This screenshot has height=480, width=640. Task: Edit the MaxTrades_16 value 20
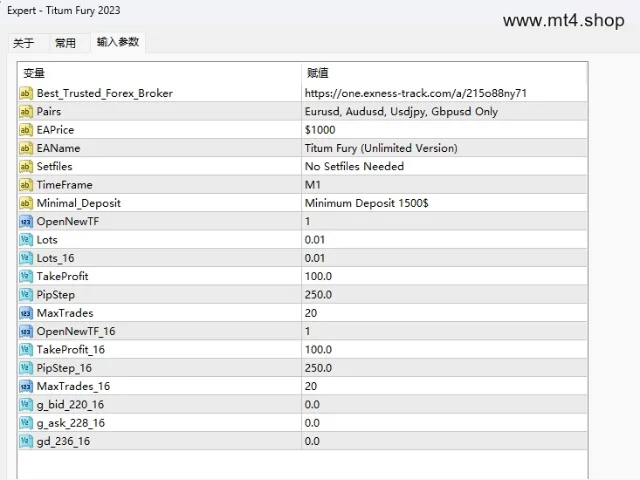[x=444, y=386]
